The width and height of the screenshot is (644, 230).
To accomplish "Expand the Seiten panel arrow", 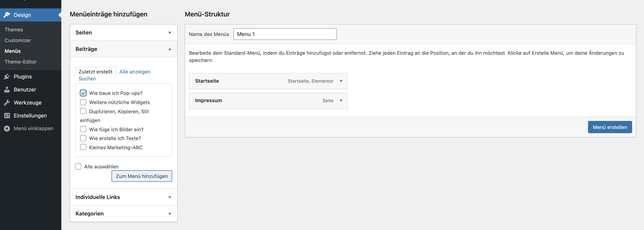I will point(170,33).
